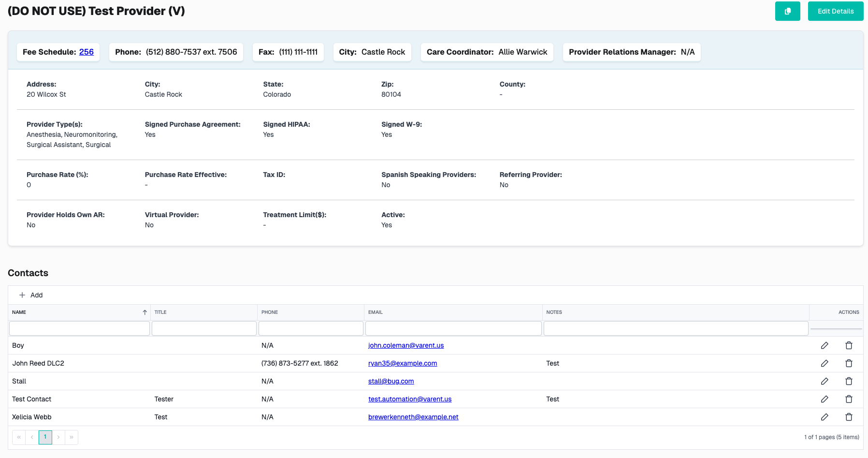This screenshot has width=868, height=458.
Task: Open the stall@bug.com email link
Action: pyautogui.click(x=391, y=381)
